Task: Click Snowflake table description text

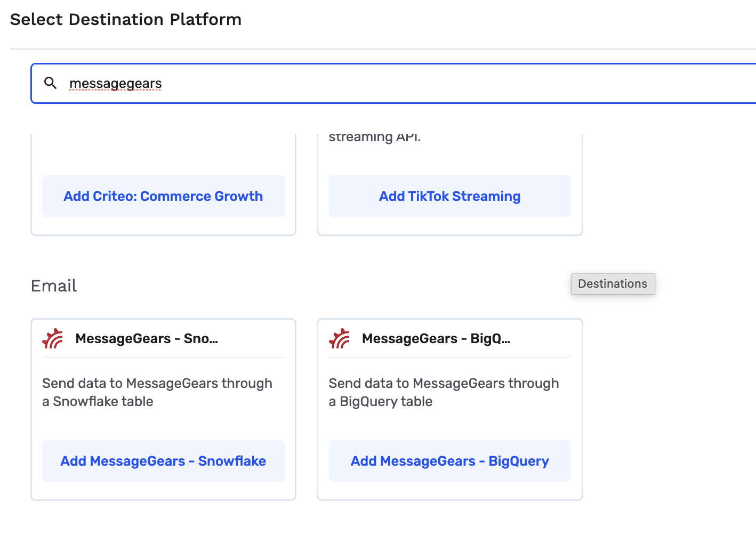Action: (157, 392)
